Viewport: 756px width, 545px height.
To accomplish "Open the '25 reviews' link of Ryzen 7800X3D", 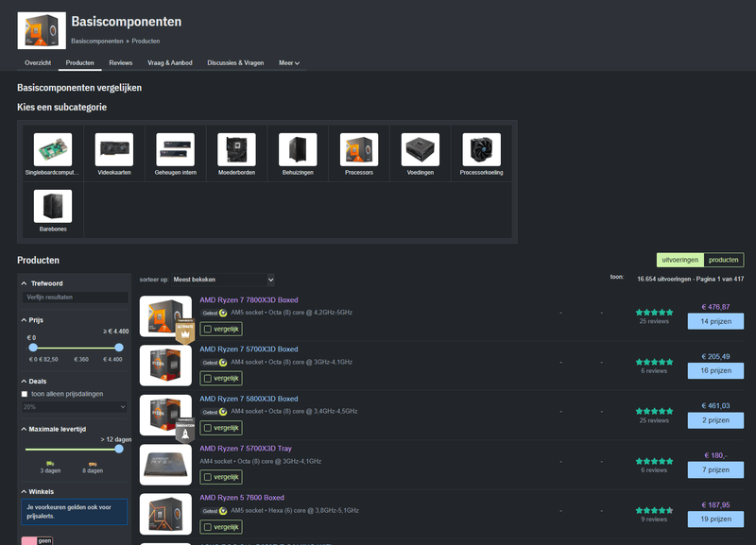I will (654, 321).
